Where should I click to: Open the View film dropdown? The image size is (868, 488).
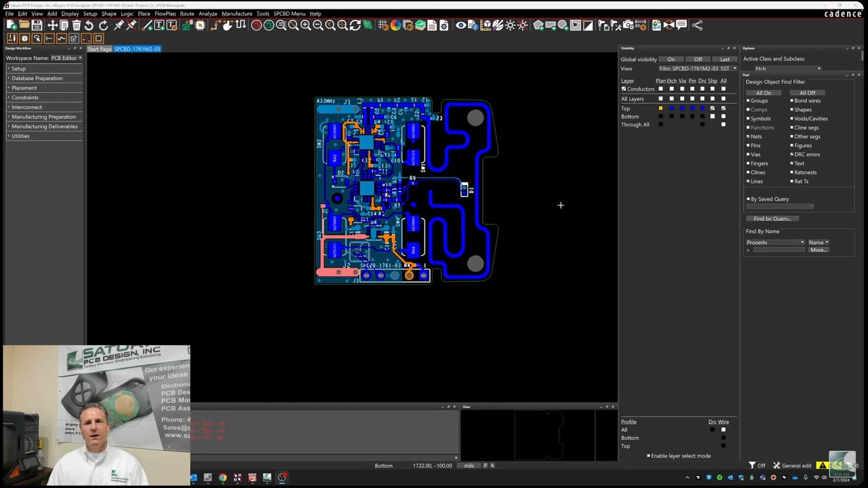698,68
